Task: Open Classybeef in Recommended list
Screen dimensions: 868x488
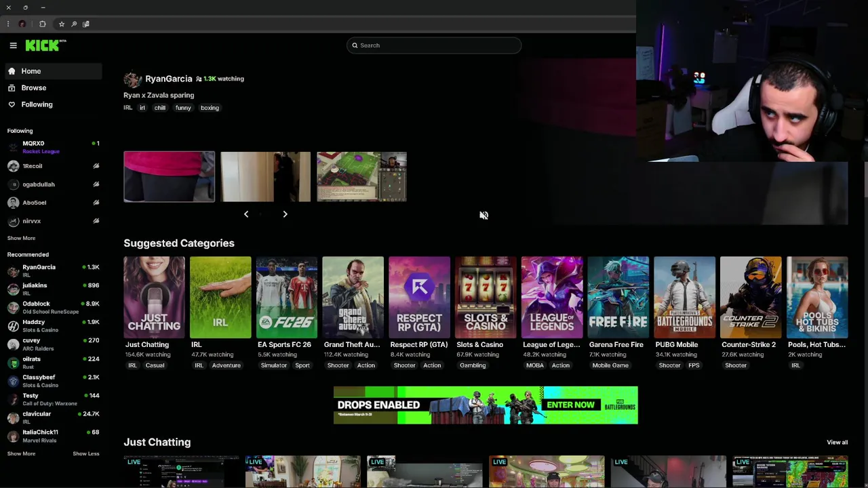Action: pyautogui.click(x=54, y=380)
